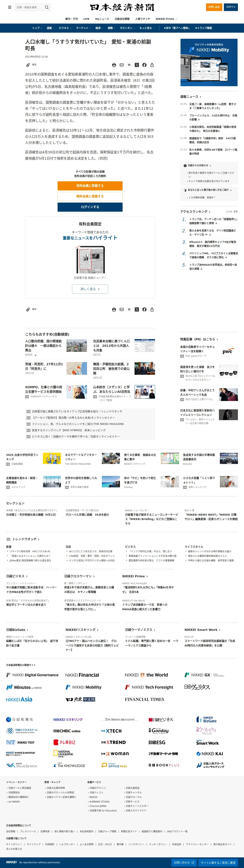Click orange お申し込み button
244x868 pixels.
pyautogui.click(x=214, y=7)
